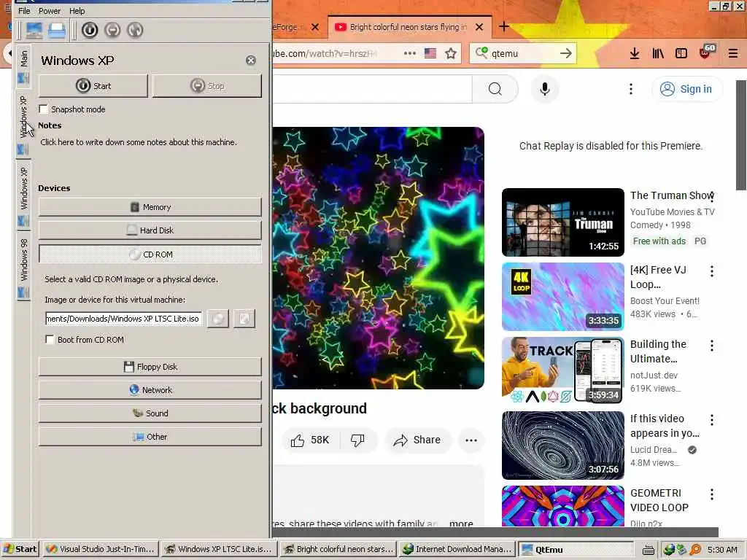Open Firefox downloads arrow icon

pyautogui.click(x=635, y=53)
